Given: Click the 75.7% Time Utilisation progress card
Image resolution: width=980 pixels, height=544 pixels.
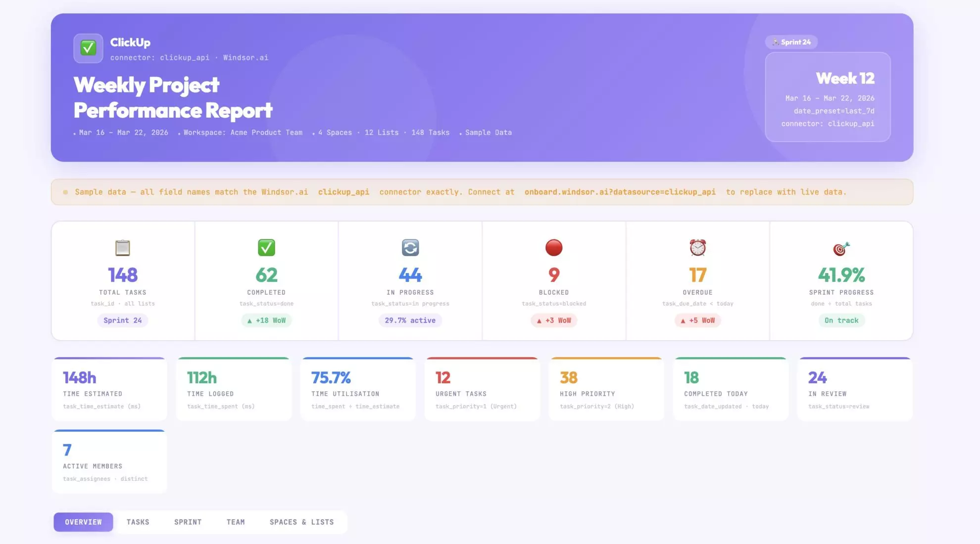Looking at the screenshot, I should 357,389.
